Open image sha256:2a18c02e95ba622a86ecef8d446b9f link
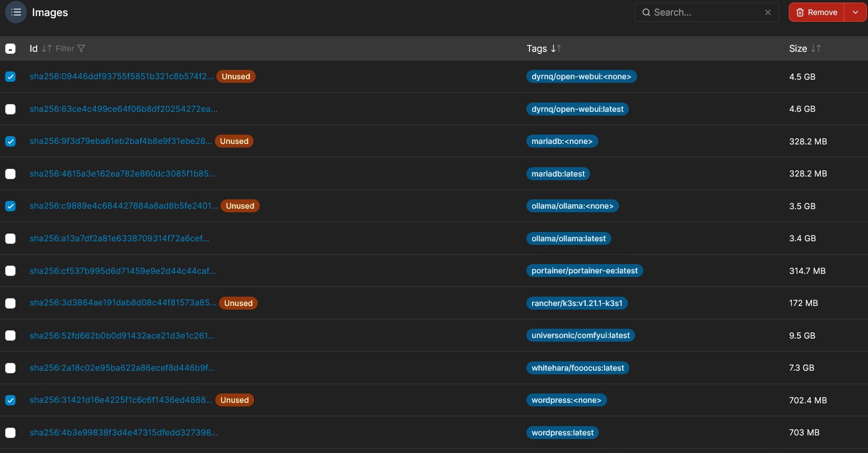The height and width of the screenshot is (453, 868). click(122, 368)
